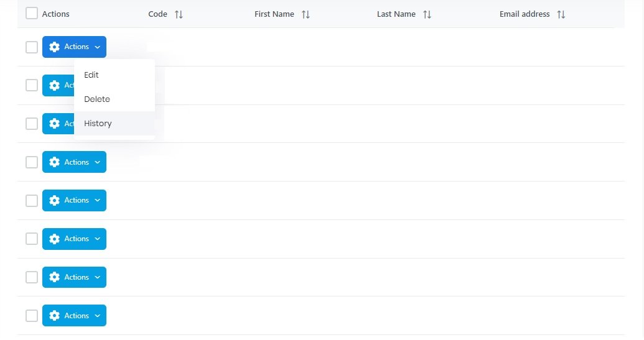Tick the select-all checkbox in table header
The width and height of the screenshot is (644, 340).
tap(32, 14)
